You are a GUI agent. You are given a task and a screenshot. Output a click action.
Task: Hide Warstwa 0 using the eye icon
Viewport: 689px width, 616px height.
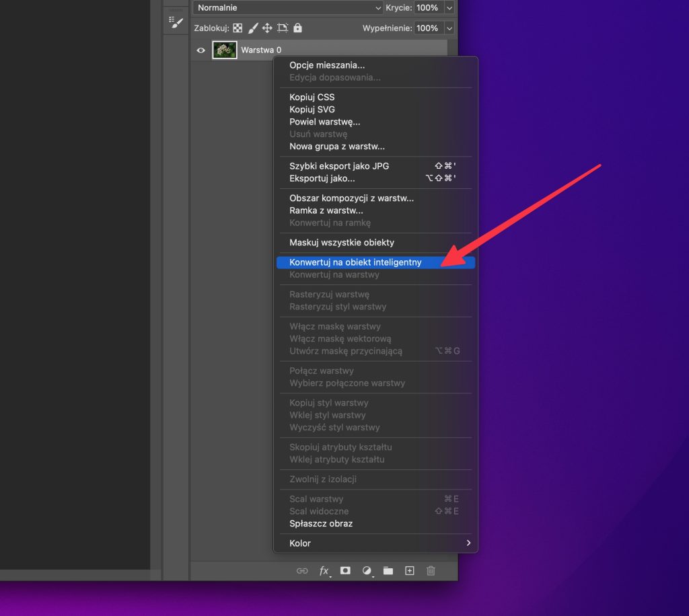point(201,50)
